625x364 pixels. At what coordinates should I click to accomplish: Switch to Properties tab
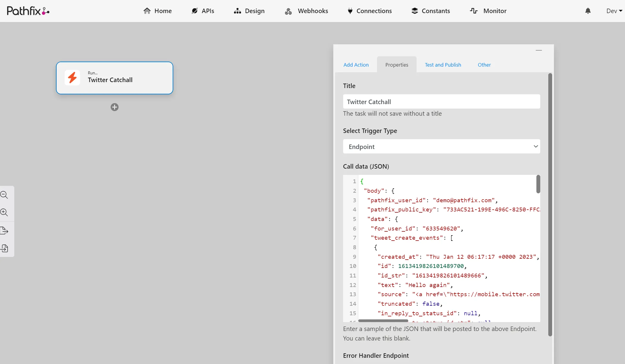pyautogui.click(x=397, y=65)
